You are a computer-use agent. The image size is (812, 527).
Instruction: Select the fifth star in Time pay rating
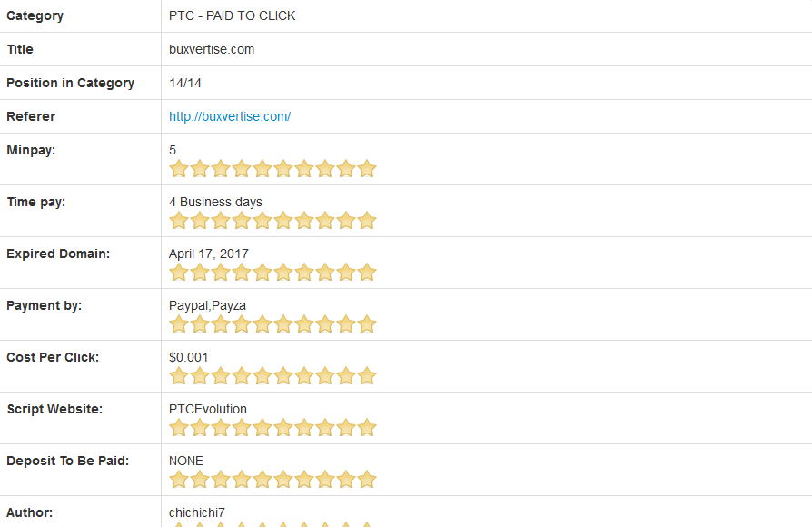coord(262,221)
